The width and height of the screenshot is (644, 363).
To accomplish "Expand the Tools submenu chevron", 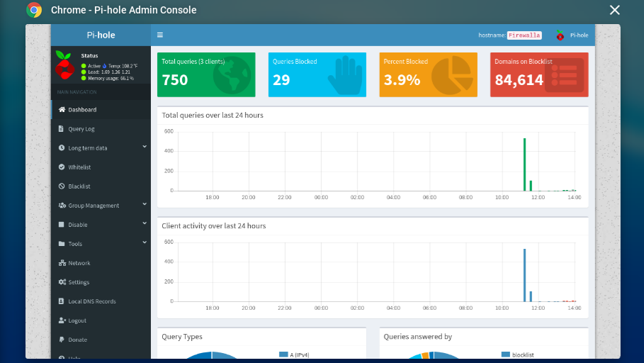I will [145, 242].
